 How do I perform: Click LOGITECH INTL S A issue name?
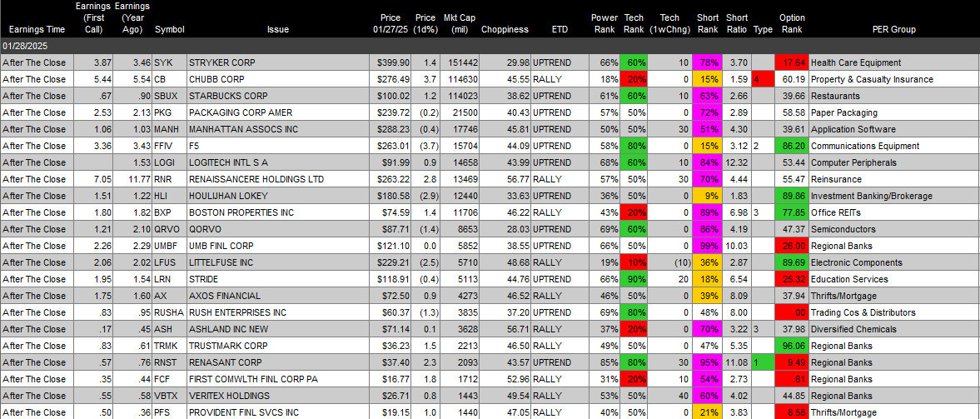(229, 162)
